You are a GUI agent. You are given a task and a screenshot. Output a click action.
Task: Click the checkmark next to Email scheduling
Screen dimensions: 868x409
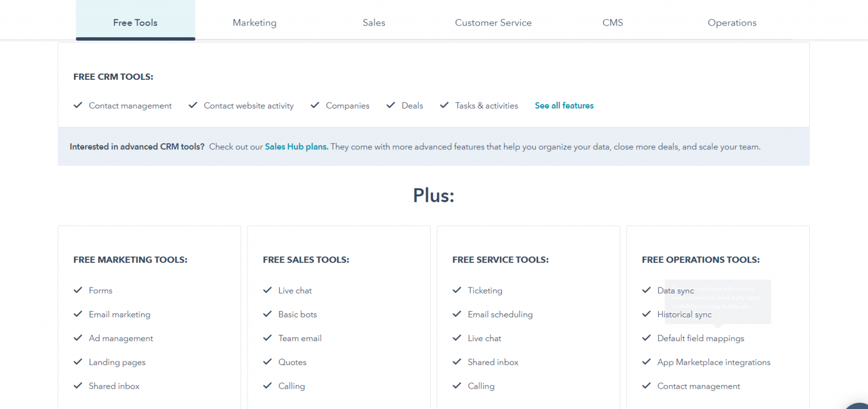coord(457,315)
